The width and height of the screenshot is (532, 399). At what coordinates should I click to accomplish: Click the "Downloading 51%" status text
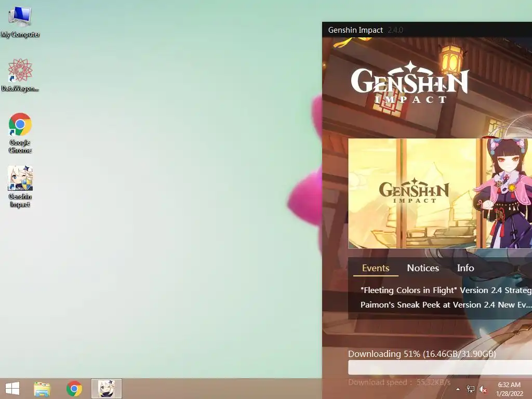[422, 354]
